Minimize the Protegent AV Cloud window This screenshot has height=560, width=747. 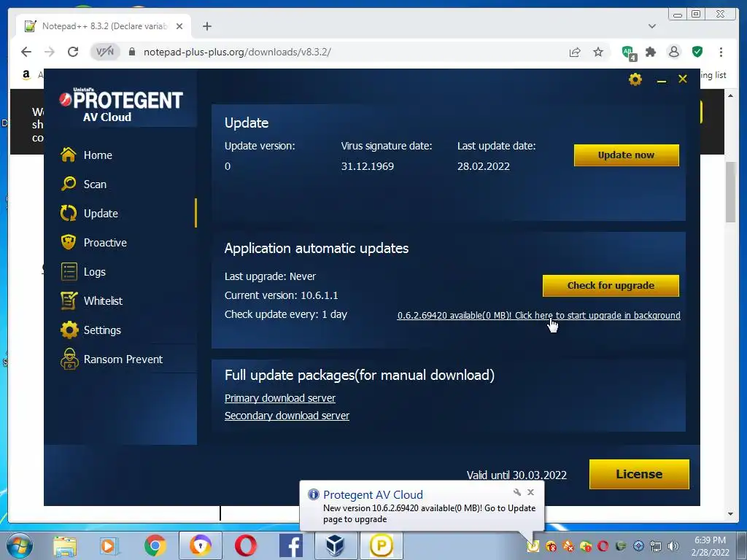click(x=661, y=80)
